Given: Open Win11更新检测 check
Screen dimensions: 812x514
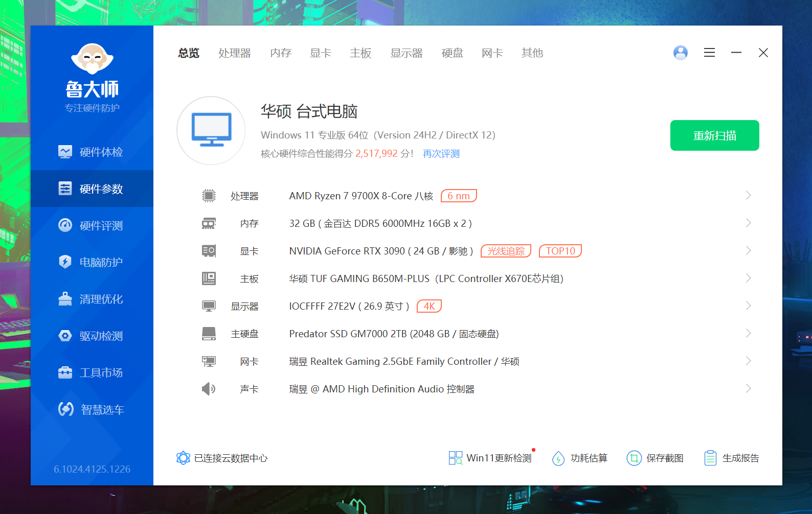Looking at the screenshot, I should tap(490, 458).
